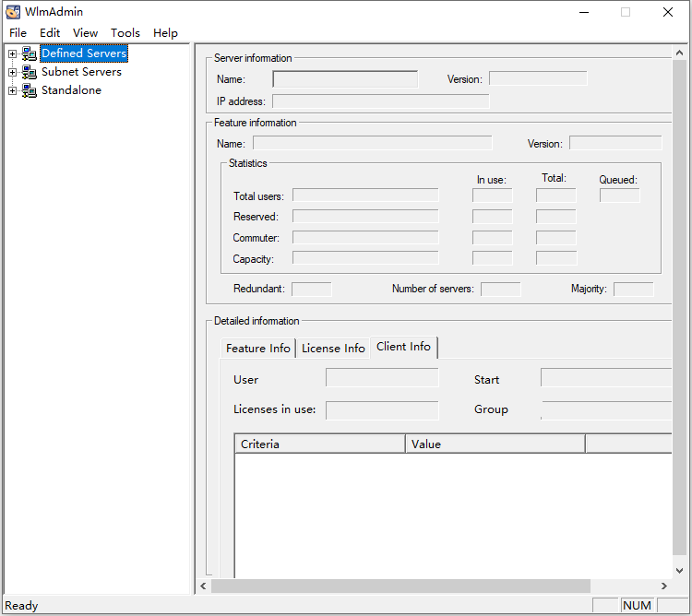Select Standalone in the tree

click(71, 90)
